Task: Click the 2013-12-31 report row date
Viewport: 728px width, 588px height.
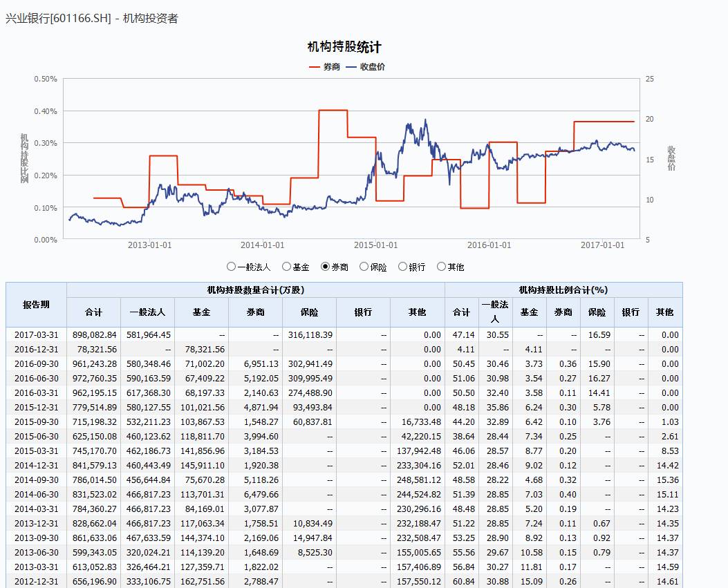Action: point(36,523)
